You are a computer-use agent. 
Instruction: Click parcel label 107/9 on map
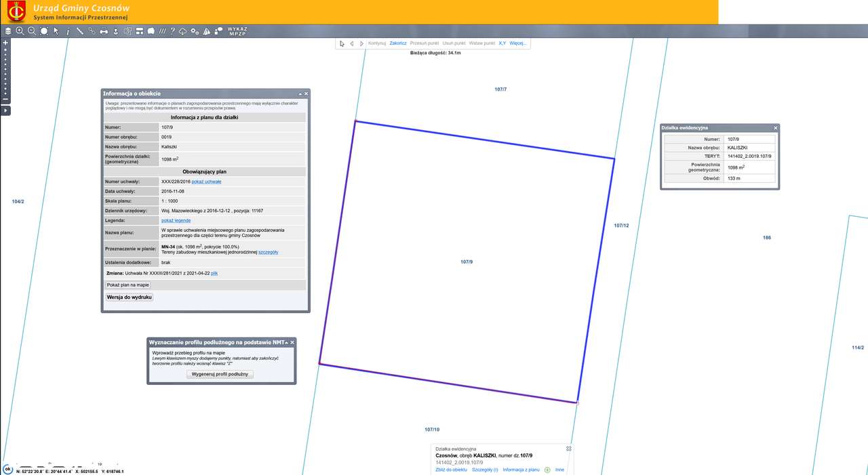[x=467, y=262]
